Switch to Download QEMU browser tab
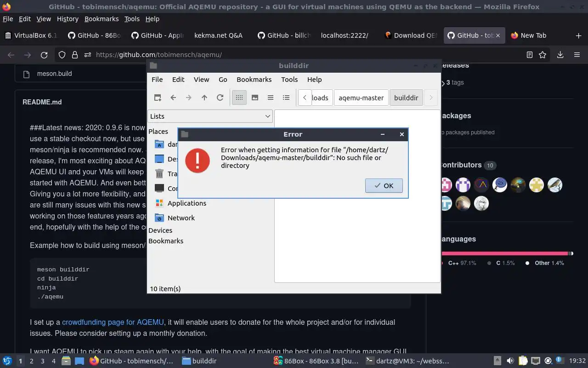Viewport: 588px width, 368px height. click(x=411, y=35)
